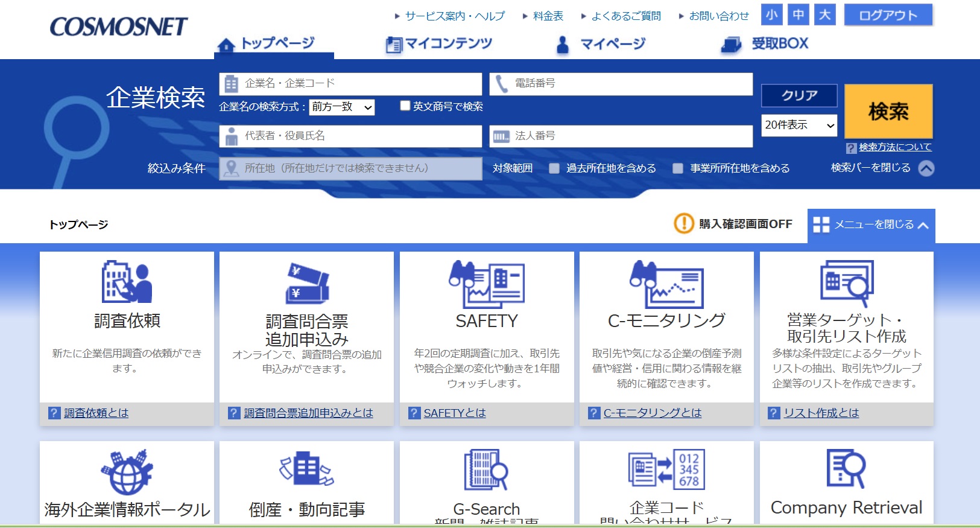Screen dimensions: 980x528
Task: Click the 倒産・動向記事 icon
Action: [x=307, y=468]
